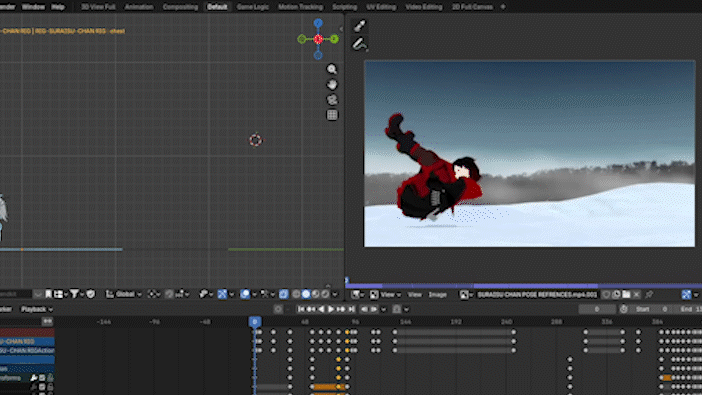
Task: Click the 3D cursor in viewport
Action: tap(256, 140)
